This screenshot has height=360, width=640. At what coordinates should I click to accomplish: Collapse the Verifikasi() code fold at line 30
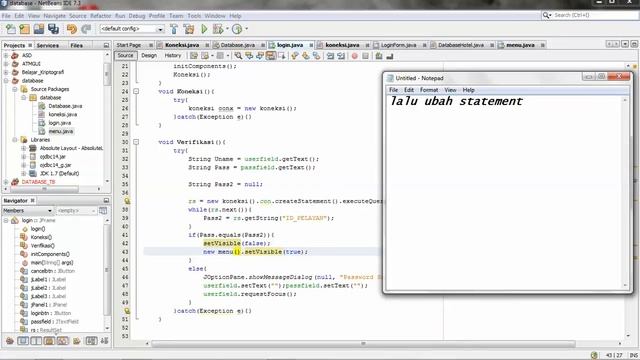pos(136,142)
